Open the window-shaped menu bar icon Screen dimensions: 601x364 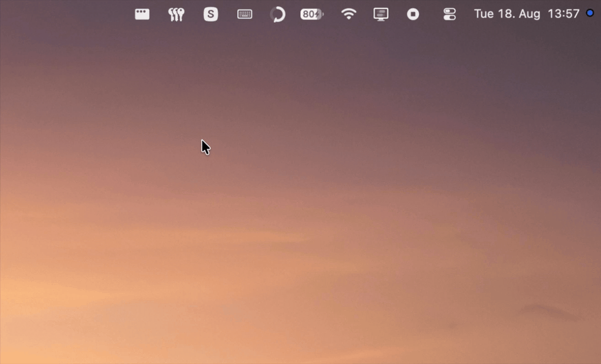(142, 14)
